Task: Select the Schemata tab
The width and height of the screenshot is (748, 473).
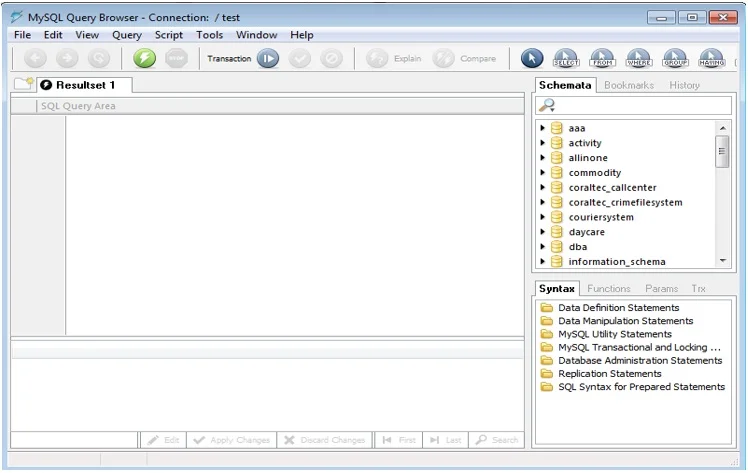Action: (x=565, y=85)
